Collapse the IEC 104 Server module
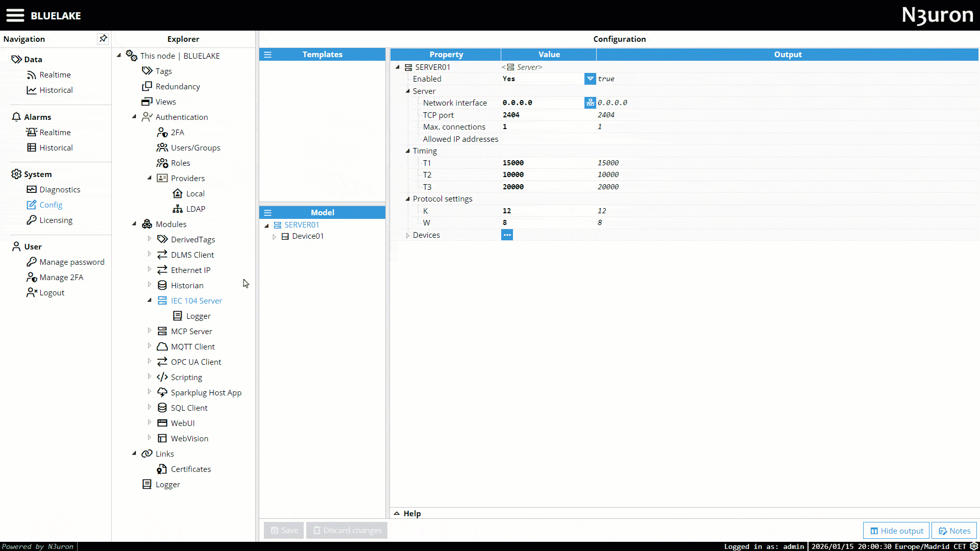This screenshot has width=980, height=551. pyautogui.click(x=150, y=300)
